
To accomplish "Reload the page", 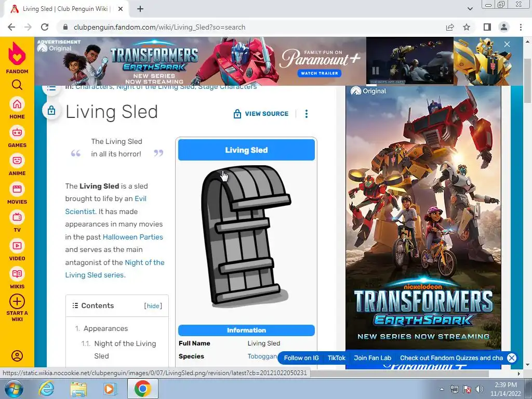I will click(45, 27).
